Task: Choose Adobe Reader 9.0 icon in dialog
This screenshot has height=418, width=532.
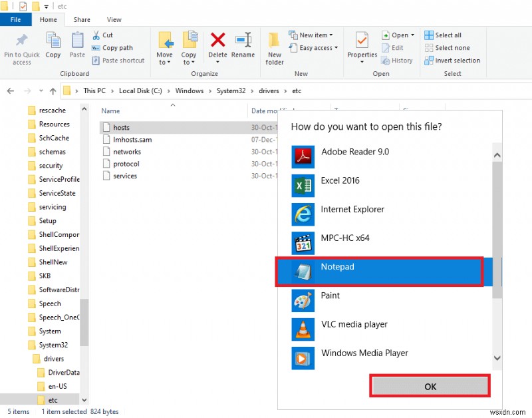Action: tap(303, 157)
